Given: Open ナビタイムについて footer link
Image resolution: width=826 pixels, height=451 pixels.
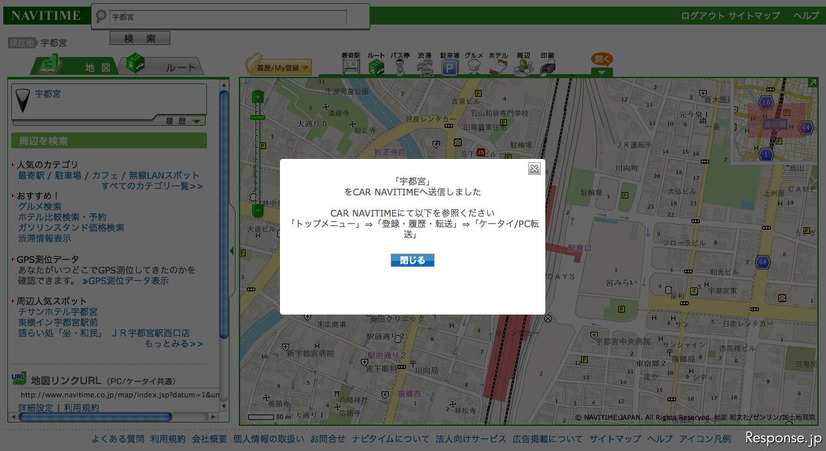Looking at the screenshot, I should pyautogui.click(x=390, y=439).
